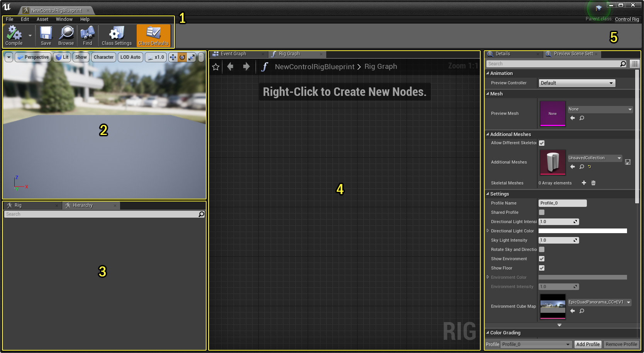The image size is (644, 353).
Task: Open the Asset menu
Action: (42, 19)
